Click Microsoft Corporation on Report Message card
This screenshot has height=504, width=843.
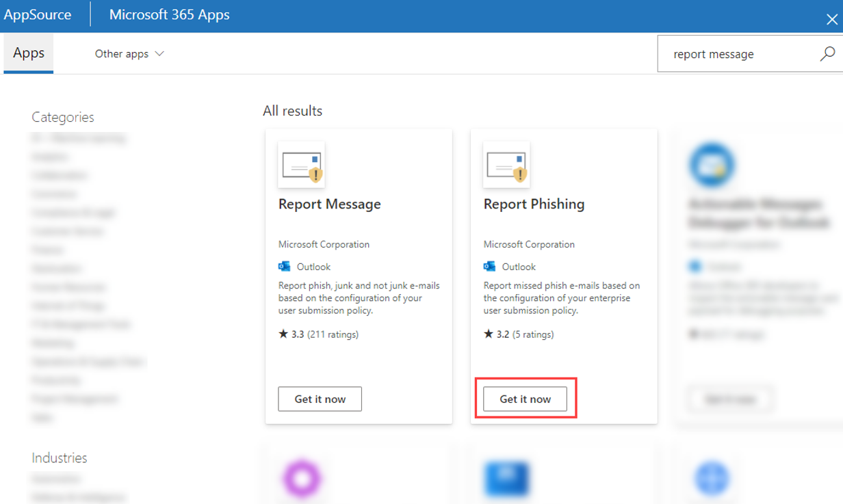tap(324, 244)
